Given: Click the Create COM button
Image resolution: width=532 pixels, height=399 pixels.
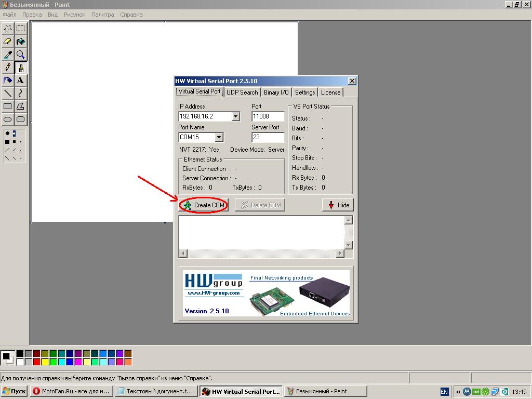Looking at the screenshot, I should click(x=204, y=205).
